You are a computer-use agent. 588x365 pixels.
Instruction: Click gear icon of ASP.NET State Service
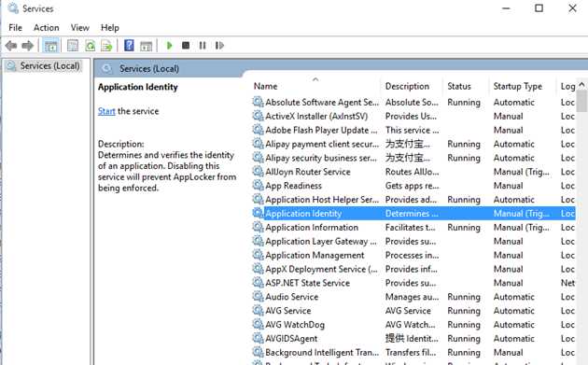[x=258, y=282]
